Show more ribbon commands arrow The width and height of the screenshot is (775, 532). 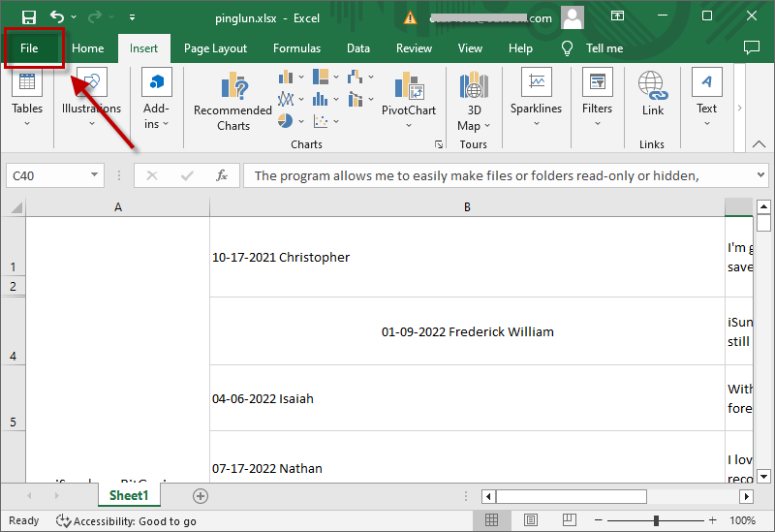(x=739, y=108)
